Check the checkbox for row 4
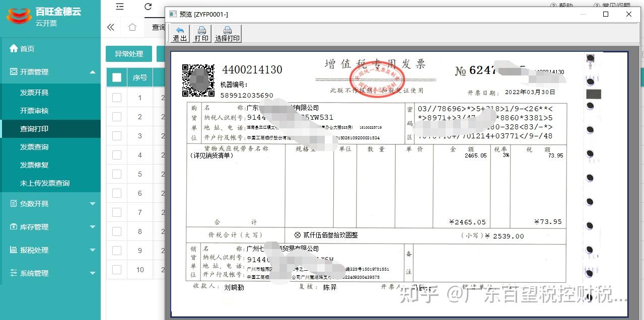 coord(117,155)
